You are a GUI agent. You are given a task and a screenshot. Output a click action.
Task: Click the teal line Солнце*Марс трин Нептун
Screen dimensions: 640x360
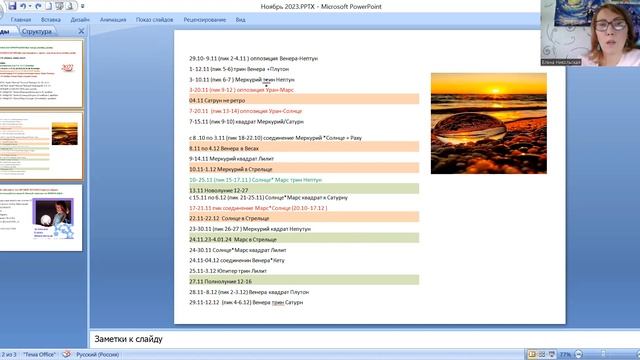coord(255,180)
